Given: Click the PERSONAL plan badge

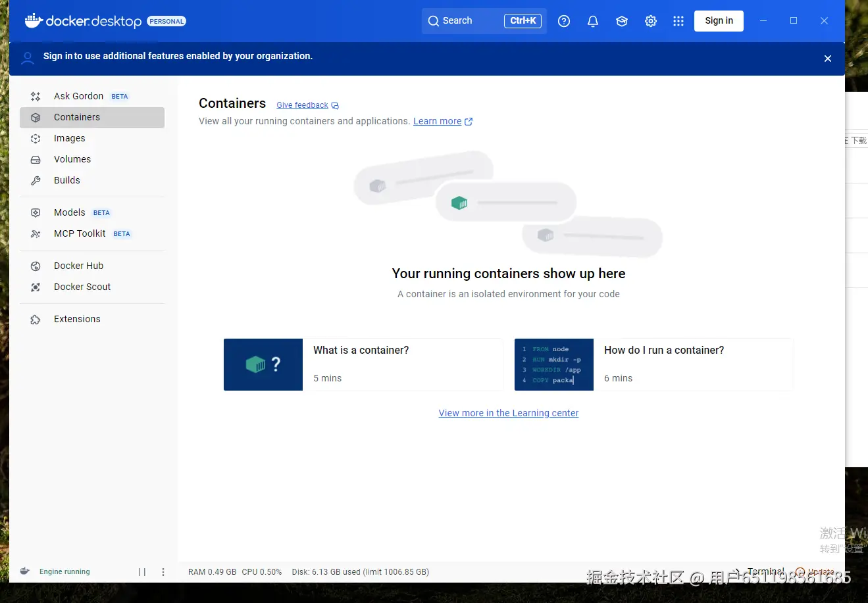Looking at the screenshot, I should coord(166,21).
